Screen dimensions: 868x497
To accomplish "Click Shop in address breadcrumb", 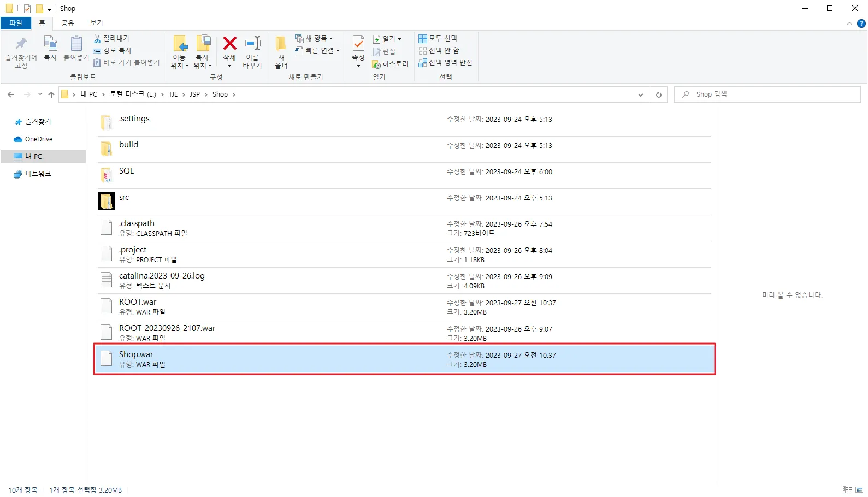I will (220, 94).
